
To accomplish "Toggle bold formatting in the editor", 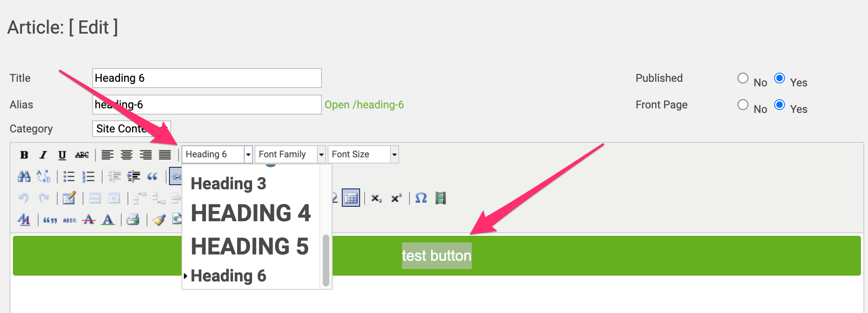I will pyautogui.click(x=24, y=155).
